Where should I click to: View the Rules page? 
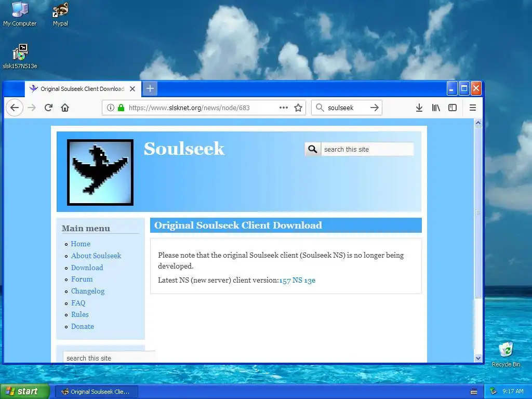click(x=79, y=314)
